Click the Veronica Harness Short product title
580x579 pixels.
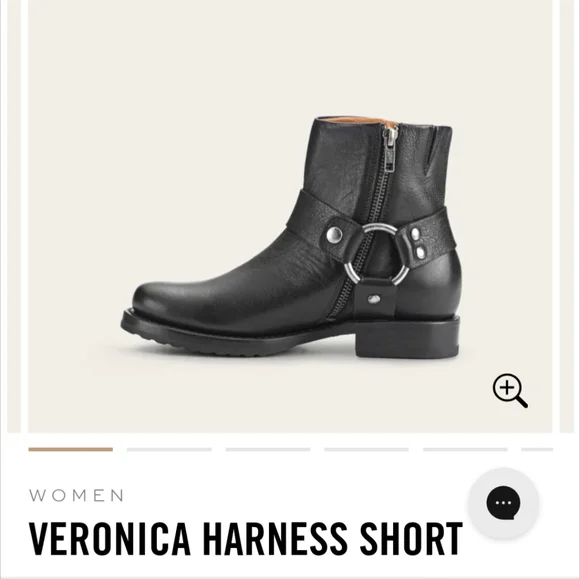[246, 538]
